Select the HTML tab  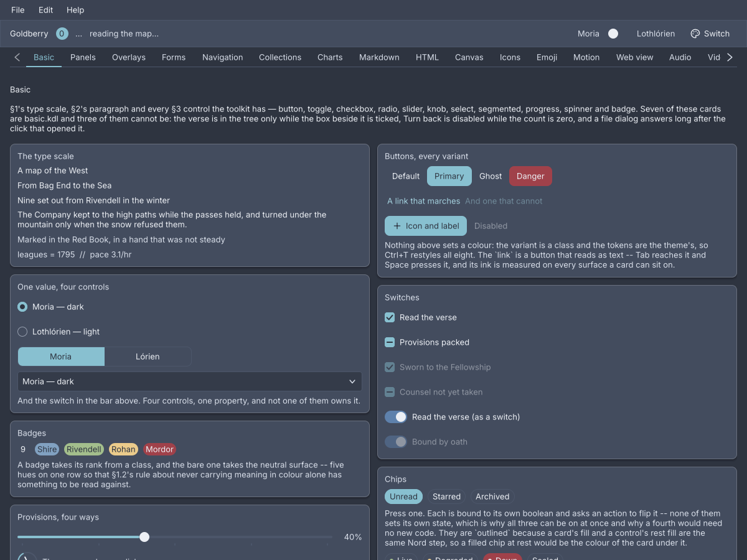(x=427, y=57)
